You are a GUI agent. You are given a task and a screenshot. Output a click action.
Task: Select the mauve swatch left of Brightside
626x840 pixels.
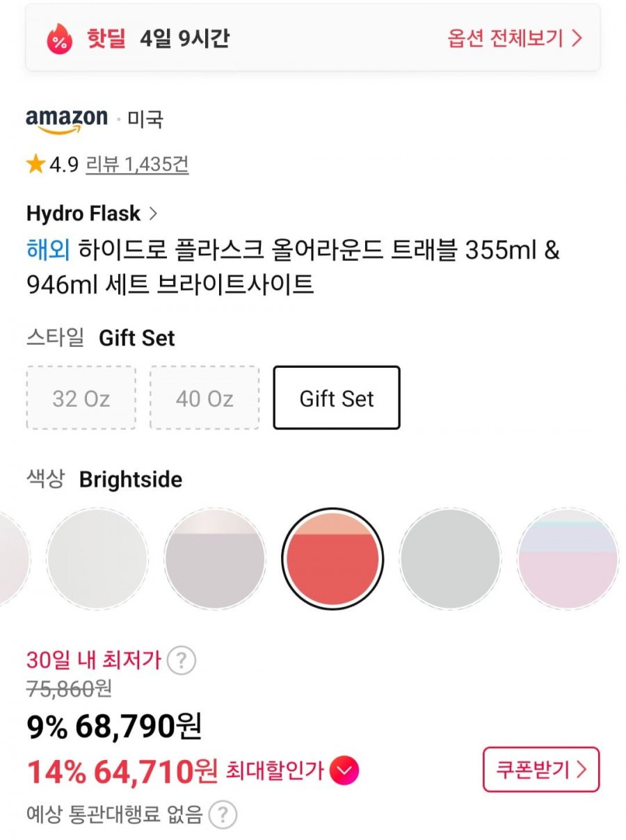(215, 558)
